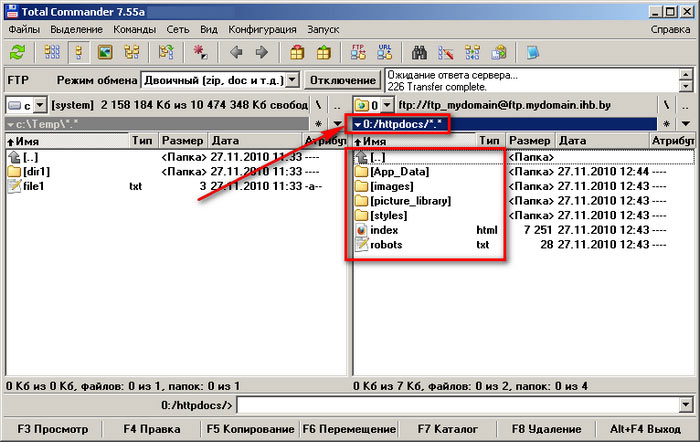Go to right panel parent directory button

[685, 105]
